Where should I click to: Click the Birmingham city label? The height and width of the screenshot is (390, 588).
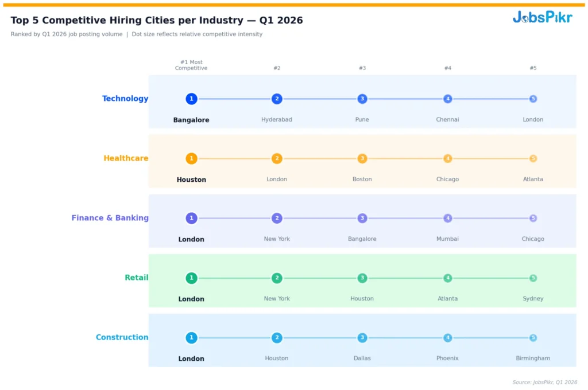(533, 358)
